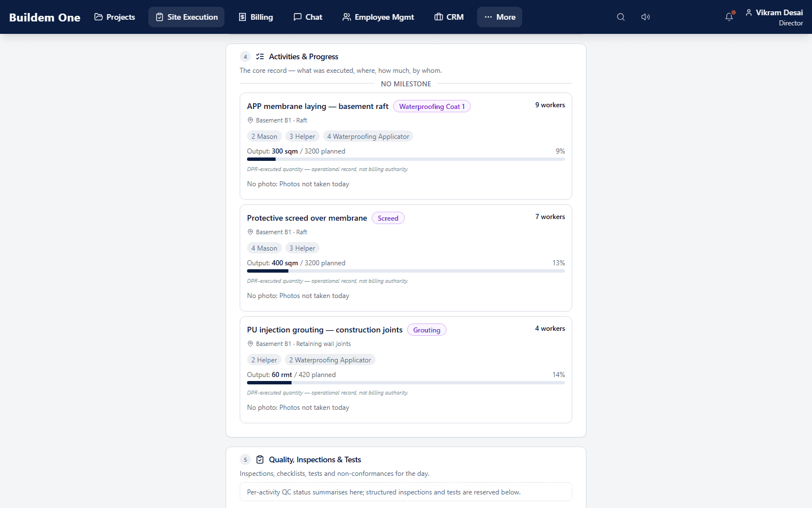Click the location pin on Protective screed card
Viewport: 812px width, 508px height.
tap(250, 232)
